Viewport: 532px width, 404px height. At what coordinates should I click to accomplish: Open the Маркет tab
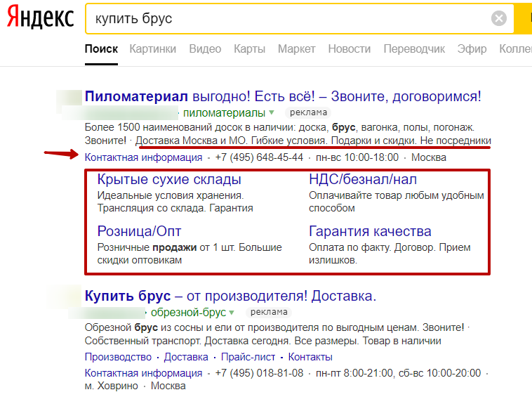click(x=297, y=49)
